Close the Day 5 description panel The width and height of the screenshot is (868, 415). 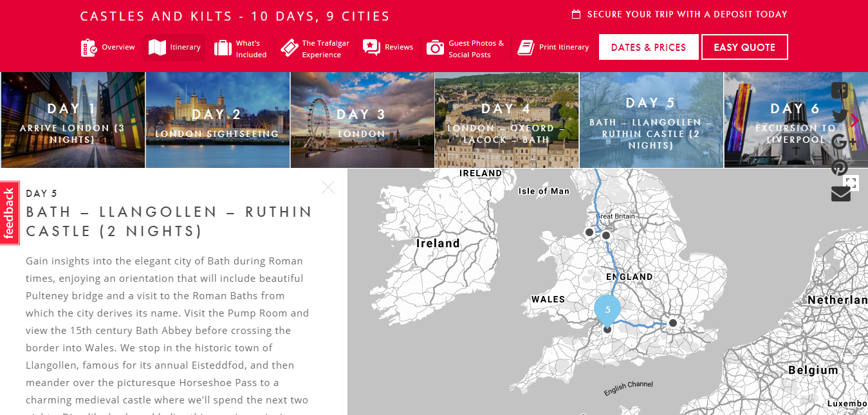pos(328,187)
